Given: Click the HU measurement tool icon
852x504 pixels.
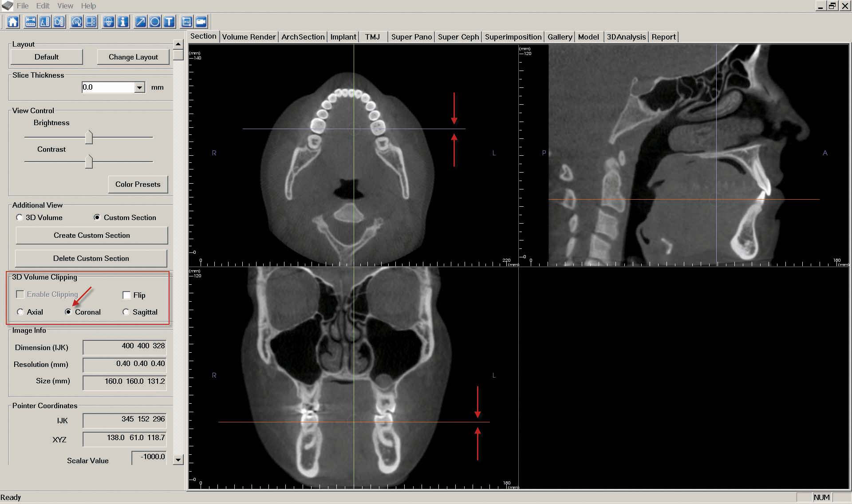Looking at the screenshot, I should [x=187, y=22].
